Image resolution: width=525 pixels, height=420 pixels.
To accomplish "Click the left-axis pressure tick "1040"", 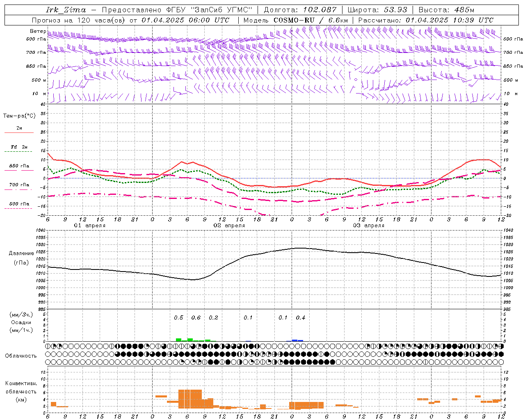I will (x=41, y=230).
